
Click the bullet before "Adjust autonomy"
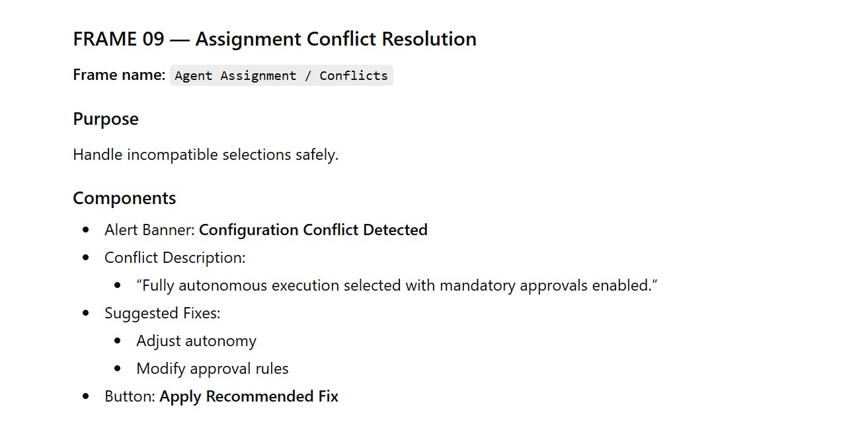click(118, 341)
